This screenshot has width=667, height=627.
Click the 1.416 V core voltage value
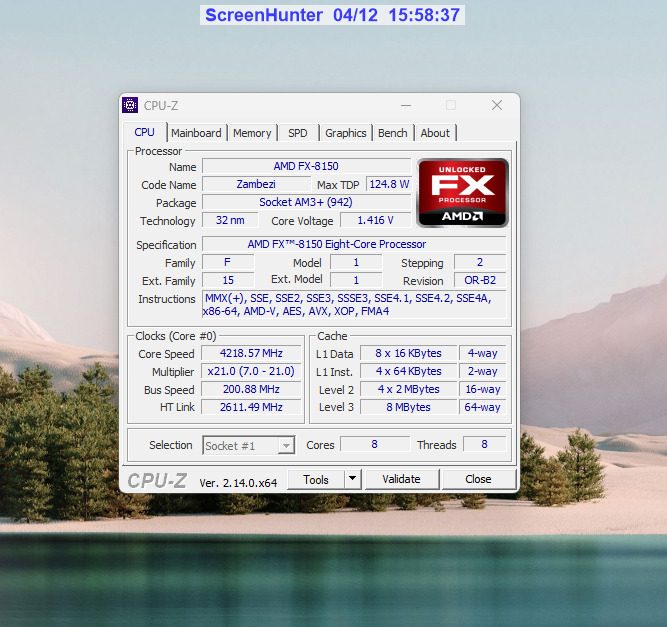tap(376, 220)
